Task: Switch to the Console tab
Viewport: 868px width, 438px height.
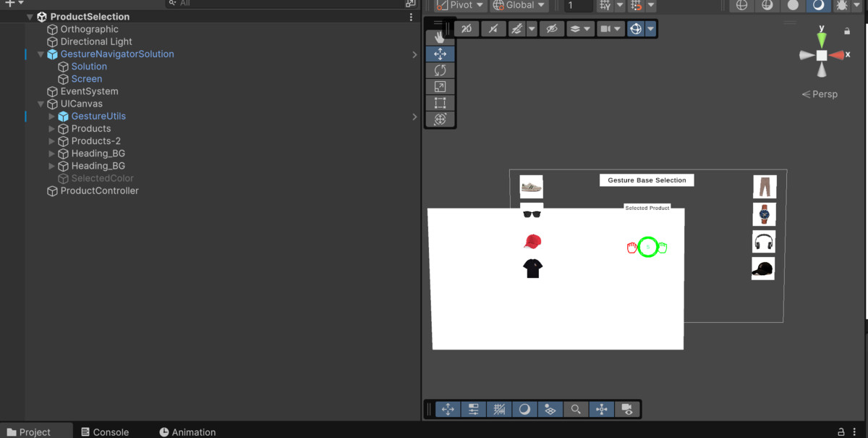Action: [104, 432]
